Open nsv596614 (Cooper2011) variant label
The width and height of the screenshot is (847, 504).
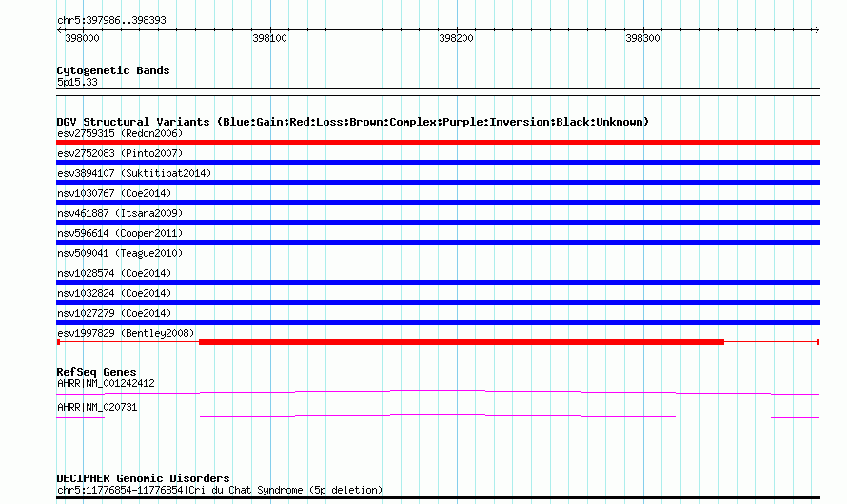120,233
